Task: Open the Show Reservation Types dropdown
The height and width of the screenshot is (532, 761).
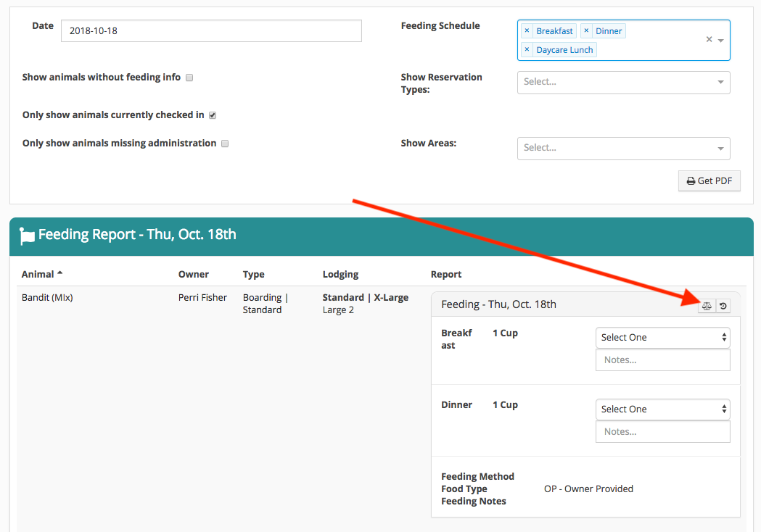Action: [624, 83]
